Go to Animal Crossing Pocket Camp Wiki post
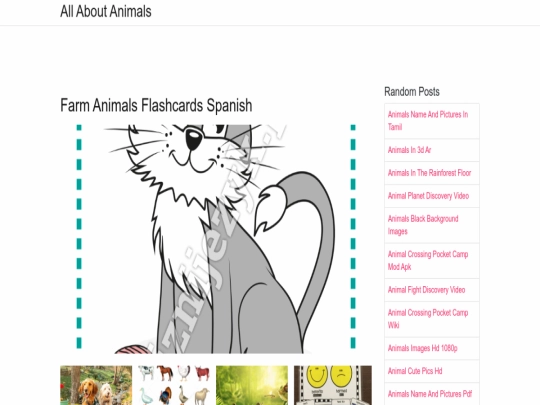Viewport: 540px width, 405px height. click(x=428, y=319)
